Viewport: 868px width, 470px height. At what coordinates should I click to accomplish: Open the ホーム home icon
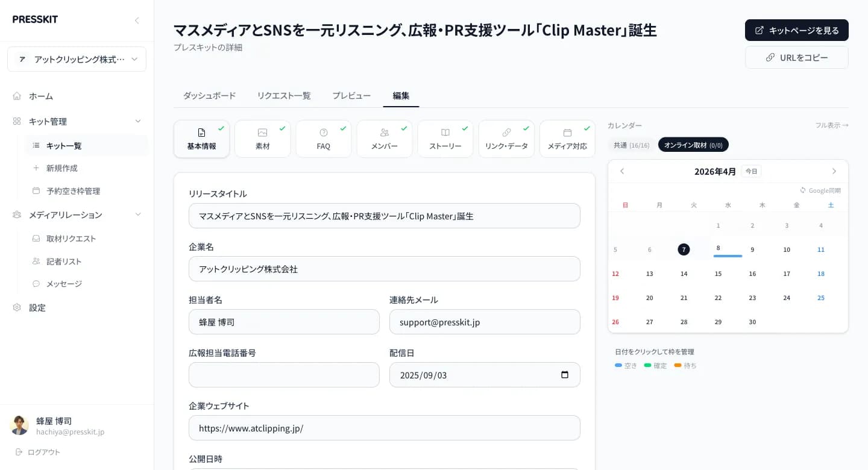tap(17, 96)
